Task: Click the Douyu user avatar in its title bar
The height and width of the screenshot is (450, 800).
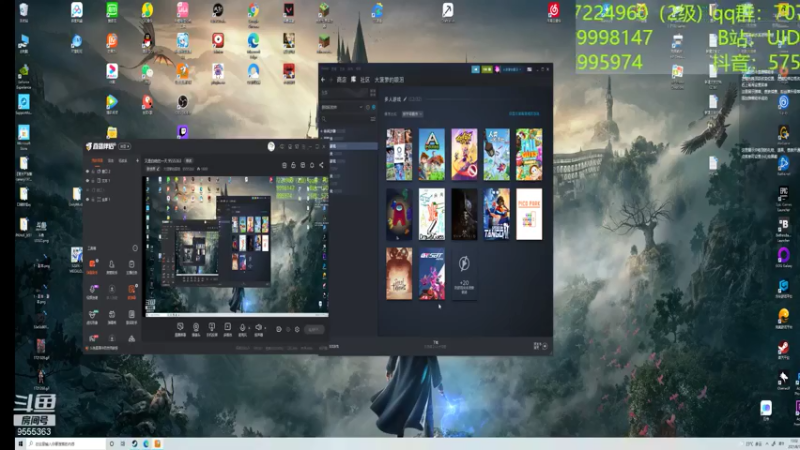Action: click(x=271, y=146)
